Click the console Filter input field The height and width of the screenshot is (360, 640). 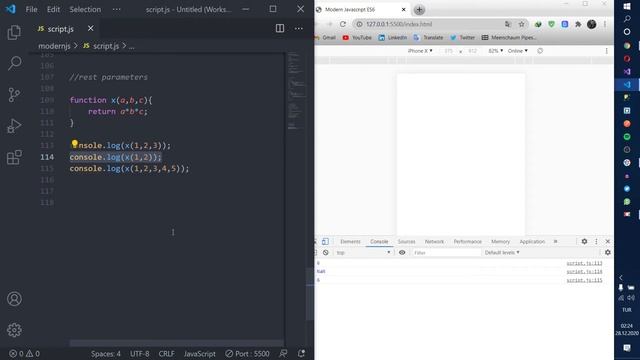446,253
